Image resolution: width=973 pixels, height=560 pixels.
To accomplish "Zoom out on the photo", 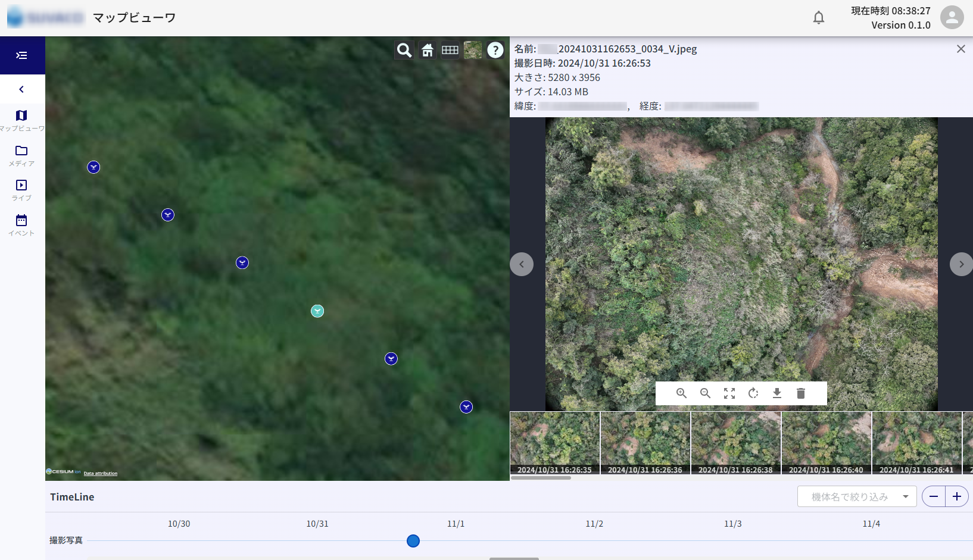I will [x=706, y=393].
